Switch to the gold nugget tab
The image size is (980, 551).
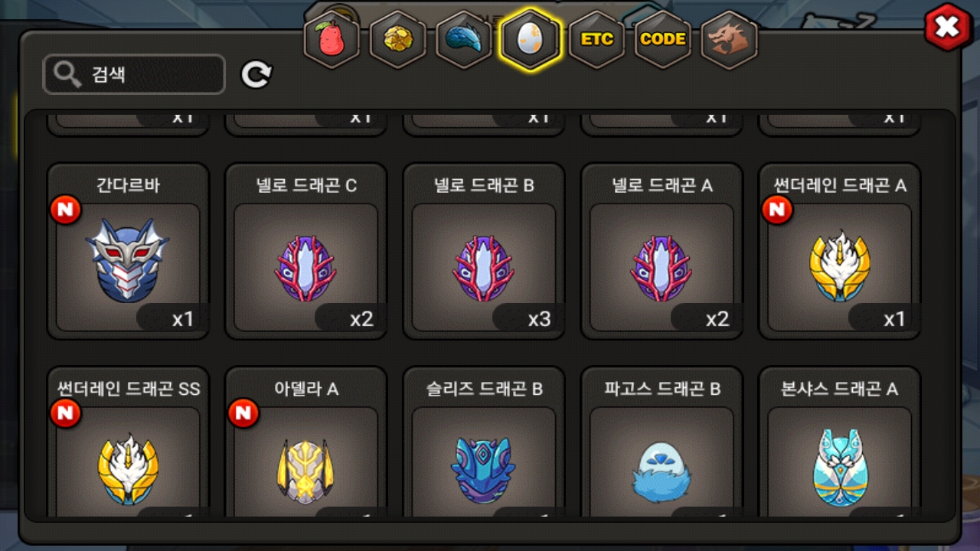pos(397,40)
